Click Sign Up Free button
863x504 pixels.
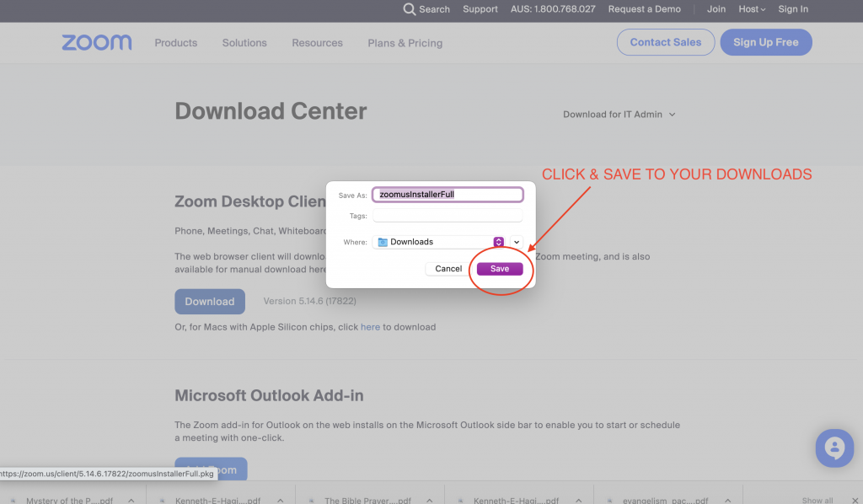point(765,42)
